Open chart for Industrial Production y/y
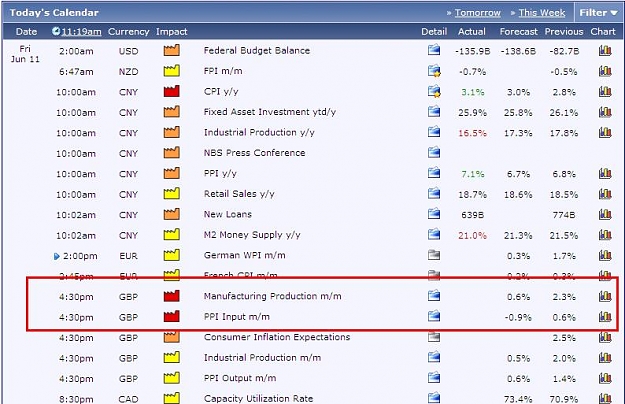The width and height of the screenshot is (625, 404). (605, 132)
